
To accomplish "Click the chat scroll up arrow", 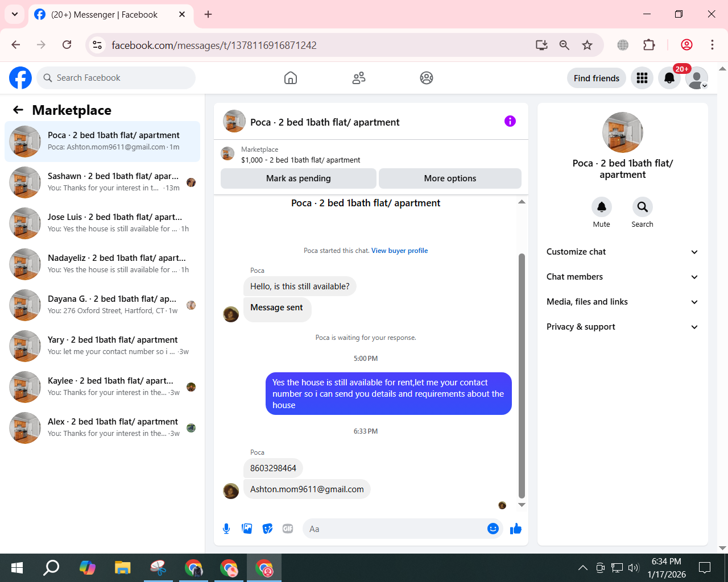I will 522,202.
